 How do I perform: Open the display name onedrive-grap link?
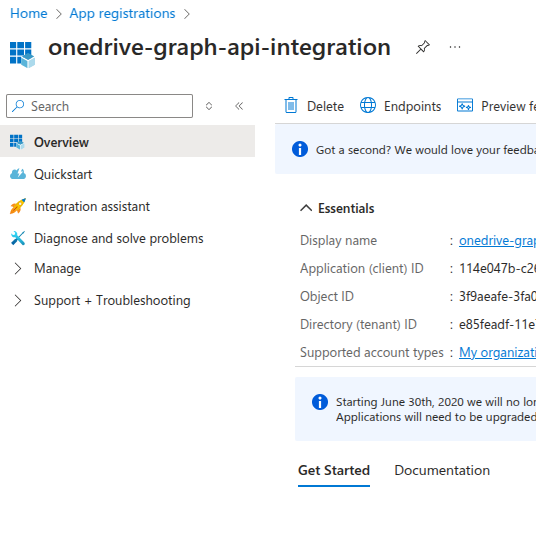click(497, 240)
